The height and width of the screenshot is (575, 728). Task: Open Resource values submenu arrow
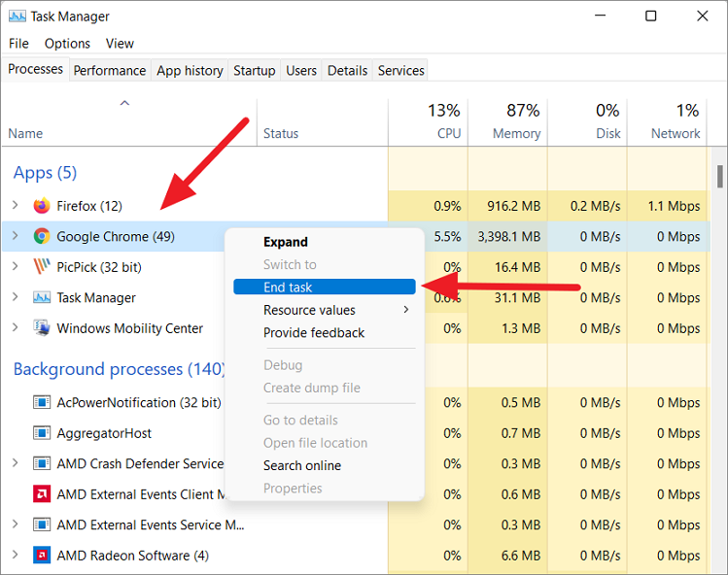(x=406, y=310)
